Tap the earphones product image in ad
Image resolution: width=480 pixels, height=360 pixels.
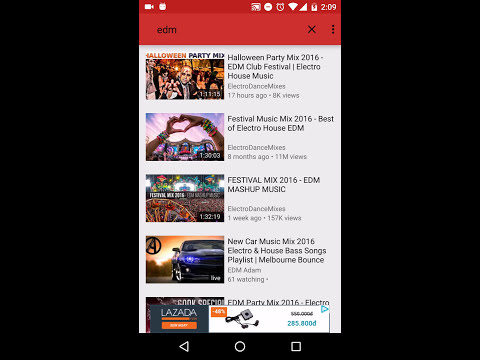click(x=242, y=319)
